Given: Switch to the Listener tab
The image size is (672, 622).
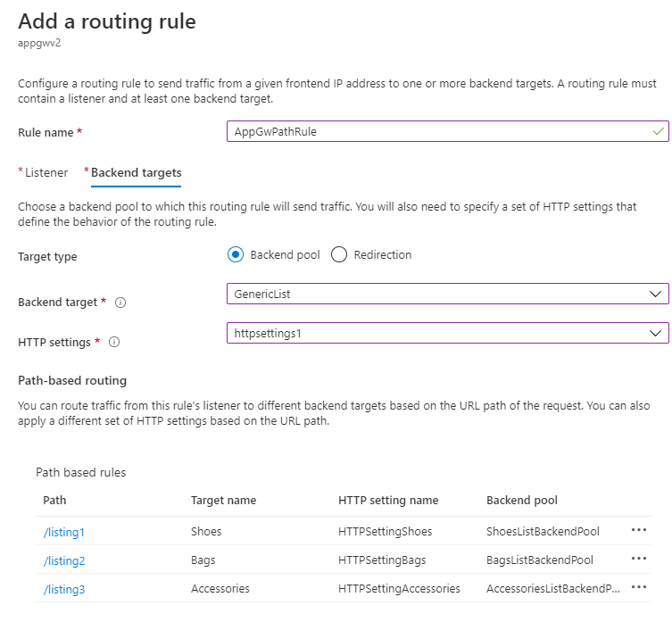Looking at the screenshot, I should coord(46,172).
